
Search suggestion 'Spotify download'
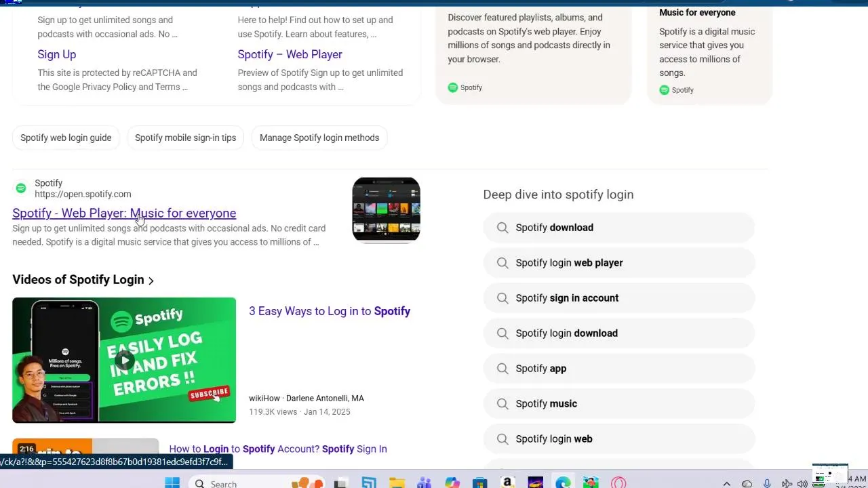pos(619,228)
